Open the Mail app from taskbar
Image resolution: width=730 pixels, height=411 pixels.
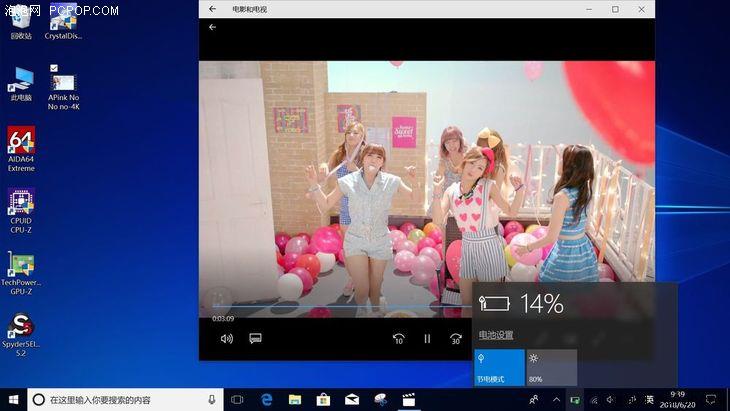click(352, 399)
